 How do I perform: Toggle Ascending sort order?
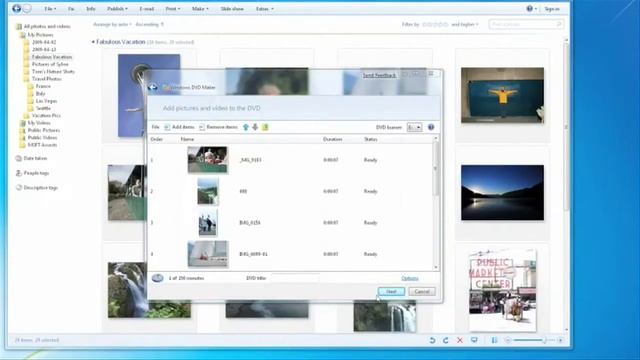coord(149,24)
